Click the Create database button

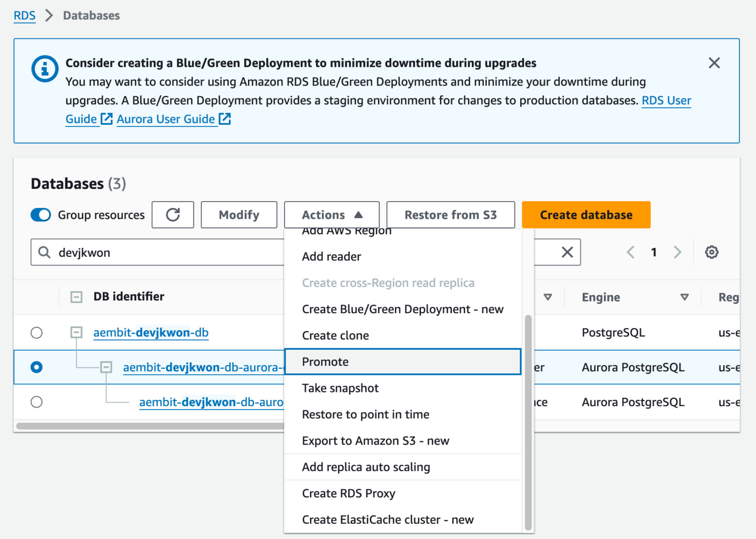click(586, 215)
